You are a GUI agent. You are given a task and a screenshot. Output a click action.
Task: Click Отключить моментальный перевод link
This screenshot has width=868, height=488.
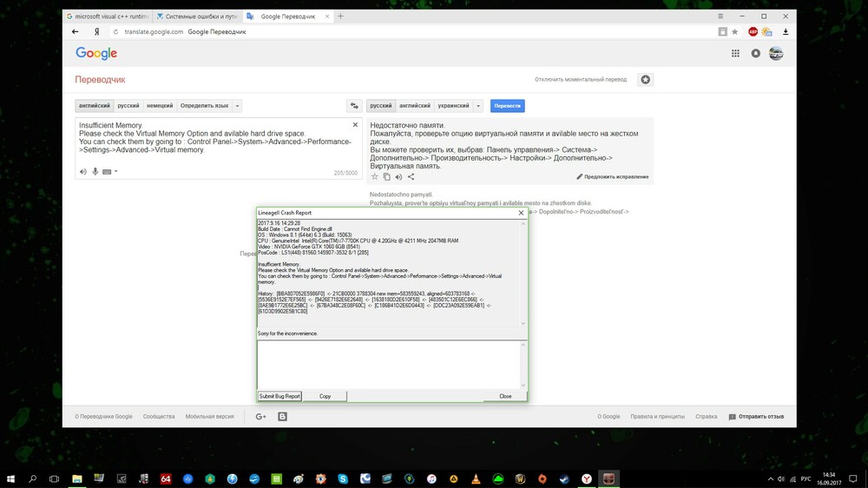point(581,80)
